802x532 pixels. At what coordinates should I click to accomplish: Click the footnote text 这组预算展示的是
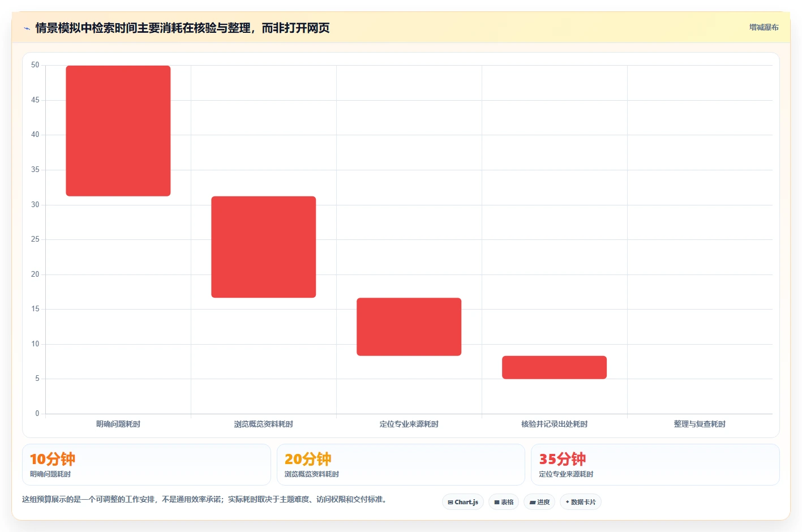[x=204, y=499]
